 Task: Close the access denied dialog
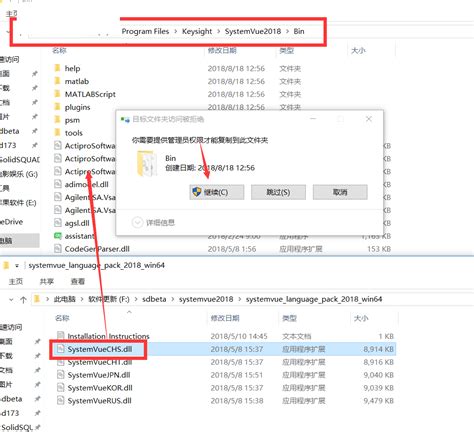click(369, 119)
